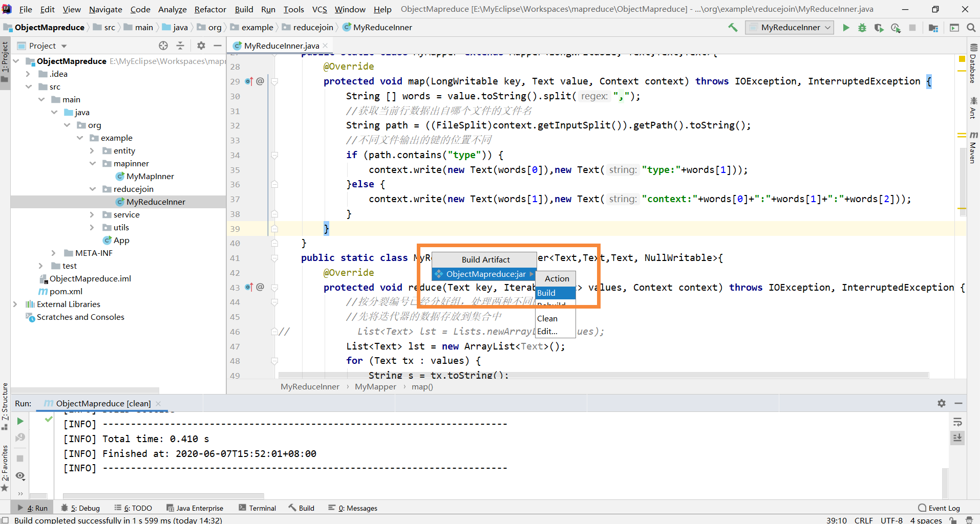Open the 6: TODO tool window

pos(133,508)
